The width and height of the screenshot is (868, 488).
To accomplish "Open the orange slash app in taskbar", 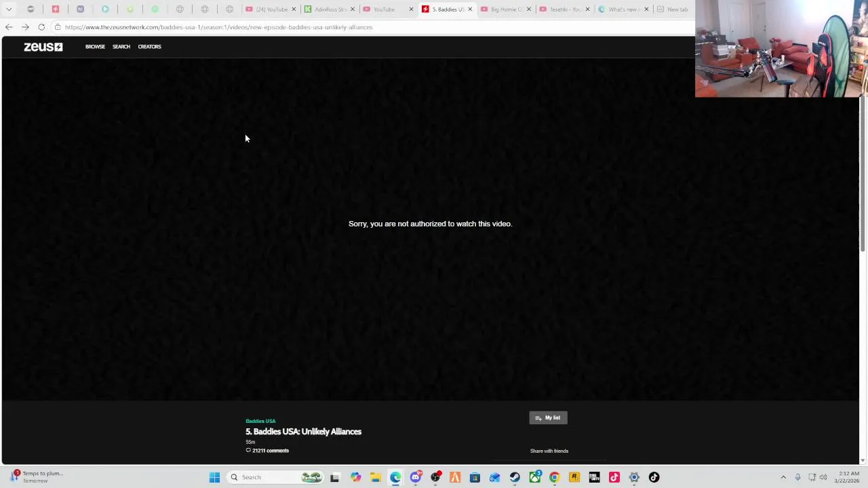I will [x=455, y=477].
